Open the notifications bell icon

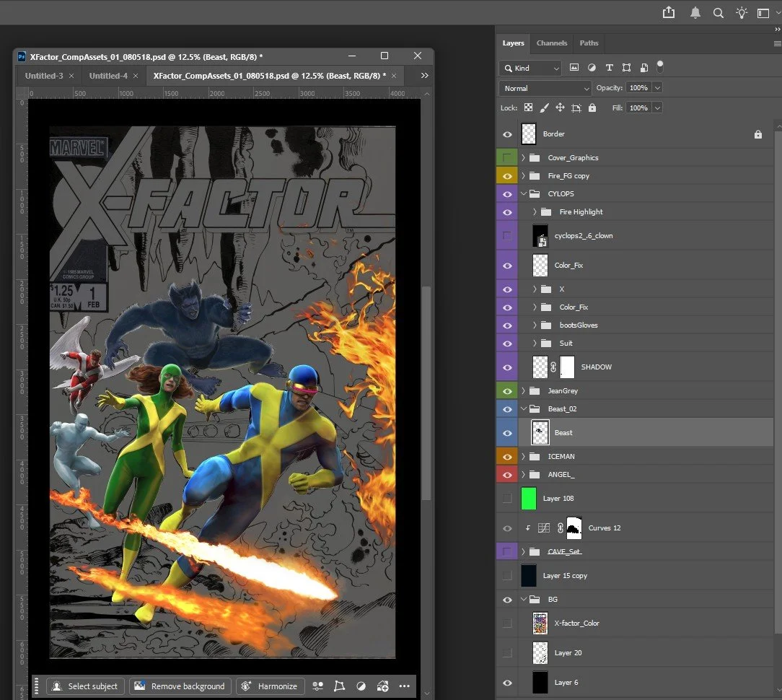[695, 13]
